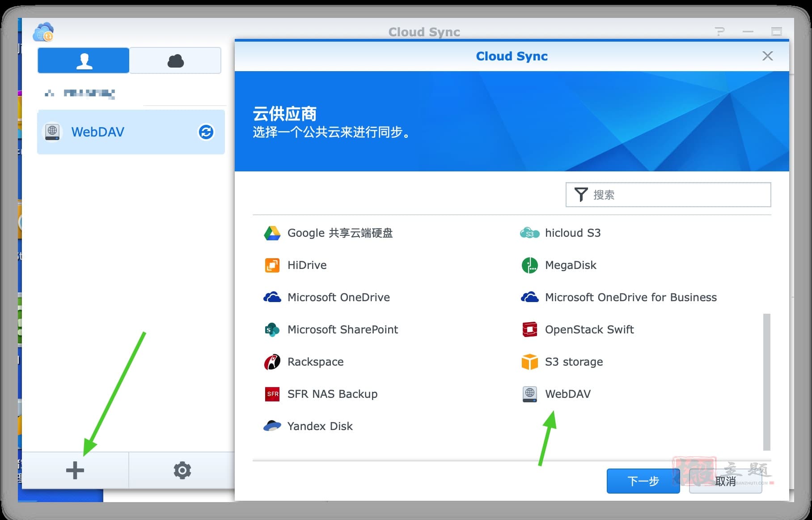Click the 取消 button
812x520 pixels.
[725, 481]
